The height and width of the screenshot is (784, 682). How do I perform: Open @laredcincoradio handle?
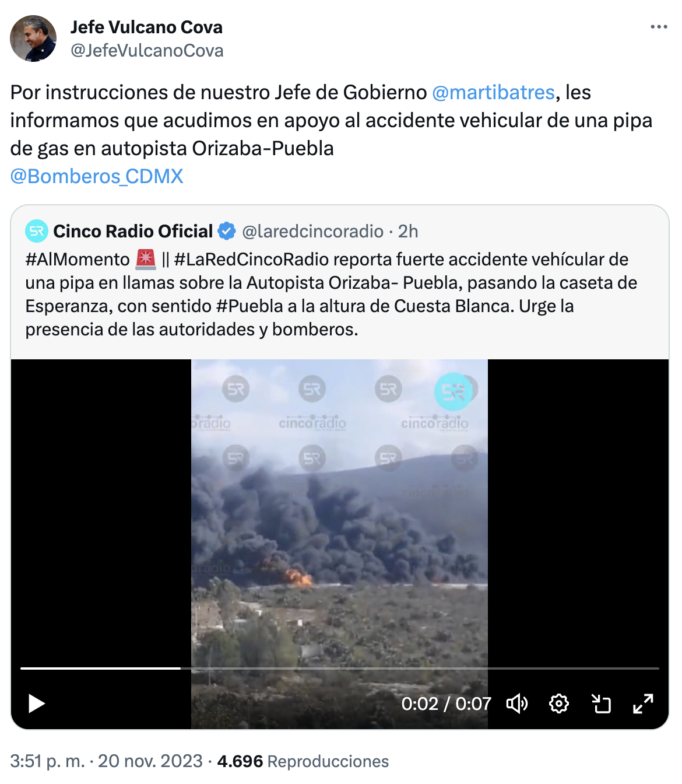tap(312, 231)
